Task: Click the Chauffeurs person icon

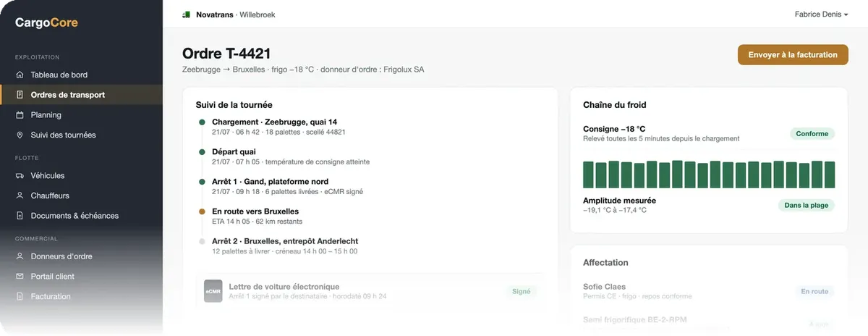Action: click(x=20, y=196)
